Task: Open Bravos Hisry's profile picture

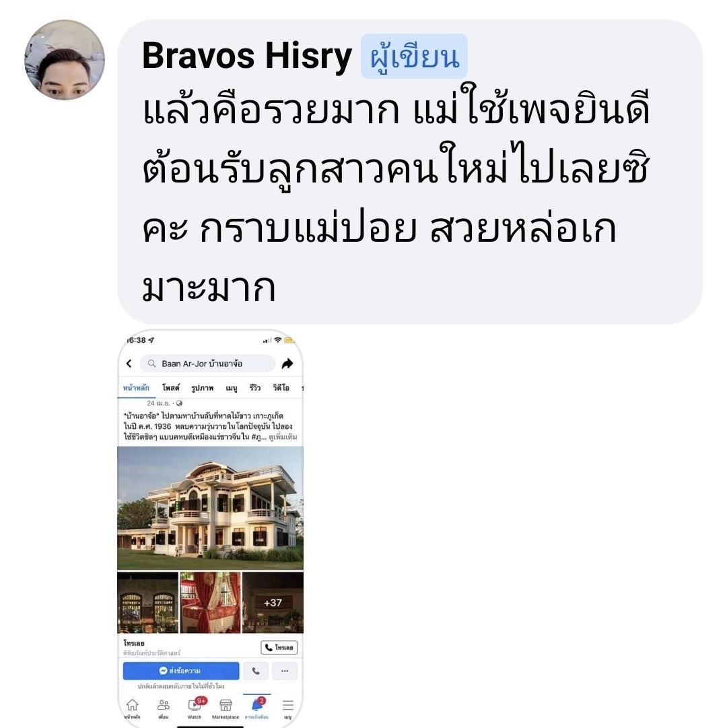Action: (x=65, y=60)
